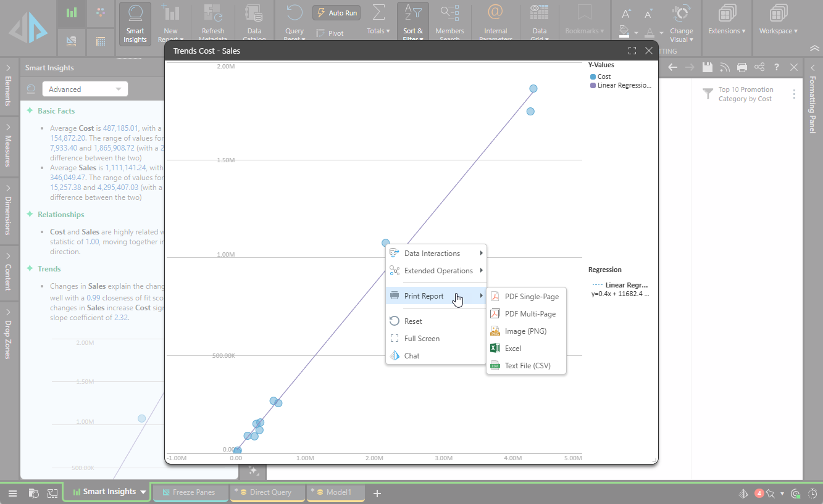Click Reset in the context menu
The height and width of the screenshot is (504, 823).
point(413,321)
